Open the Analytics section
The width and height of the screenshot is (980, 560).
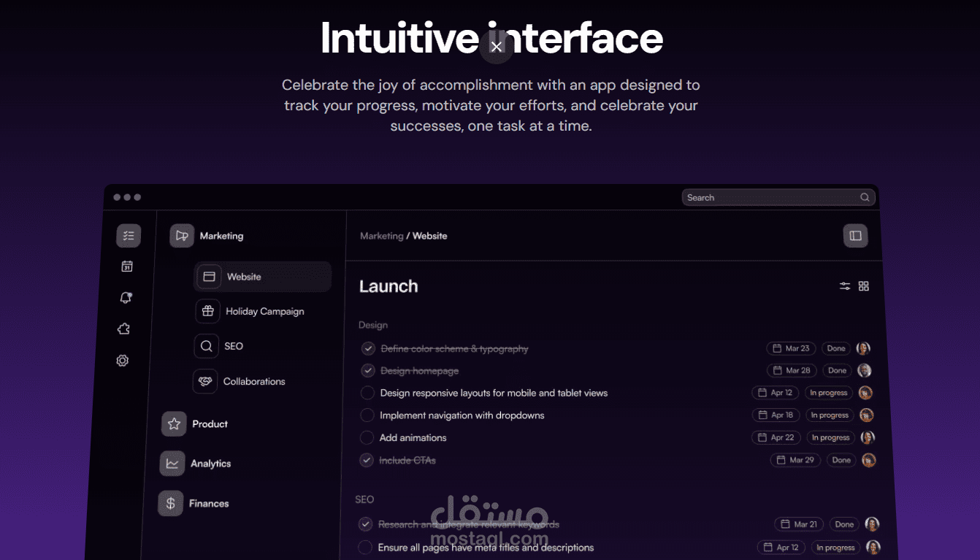pos(210,464)
